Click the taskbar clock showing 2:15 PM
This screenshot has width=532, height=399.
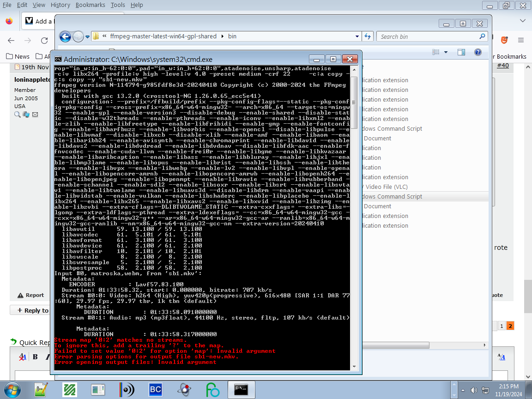click(508, 390)
